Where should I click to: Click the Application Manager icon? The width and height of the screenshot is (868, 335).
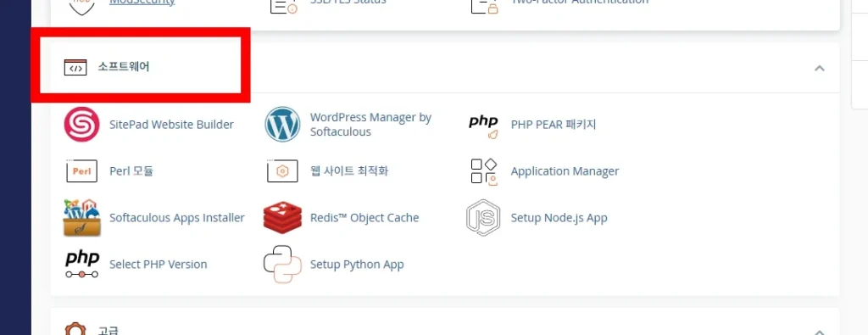pos(483,171)
